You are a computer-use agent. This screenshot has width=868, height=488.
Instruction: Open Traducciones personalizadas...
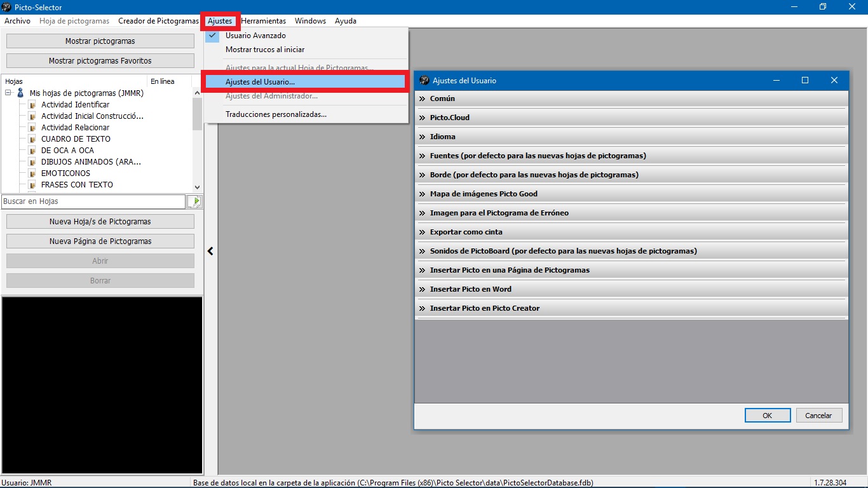[276, 114]
